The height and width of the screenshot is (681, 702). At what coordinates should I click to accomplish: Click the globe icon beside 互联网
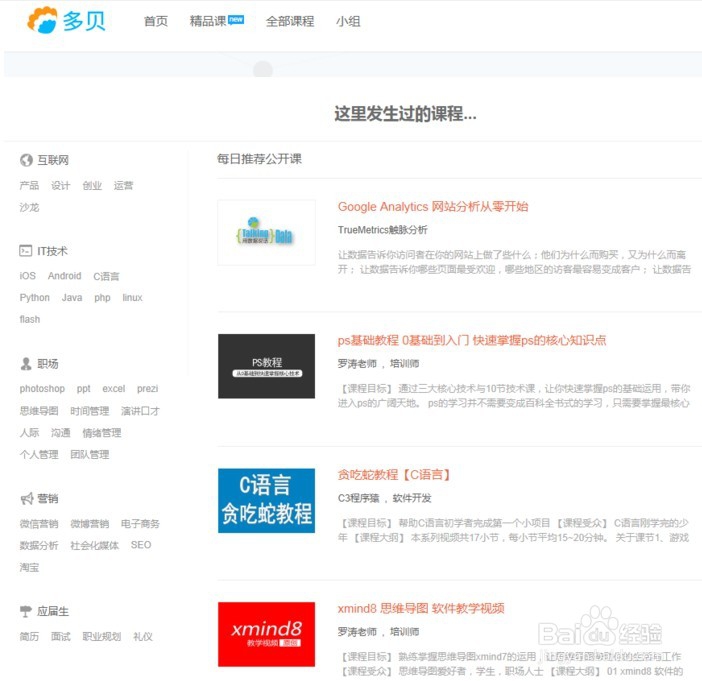click(26, 160)
